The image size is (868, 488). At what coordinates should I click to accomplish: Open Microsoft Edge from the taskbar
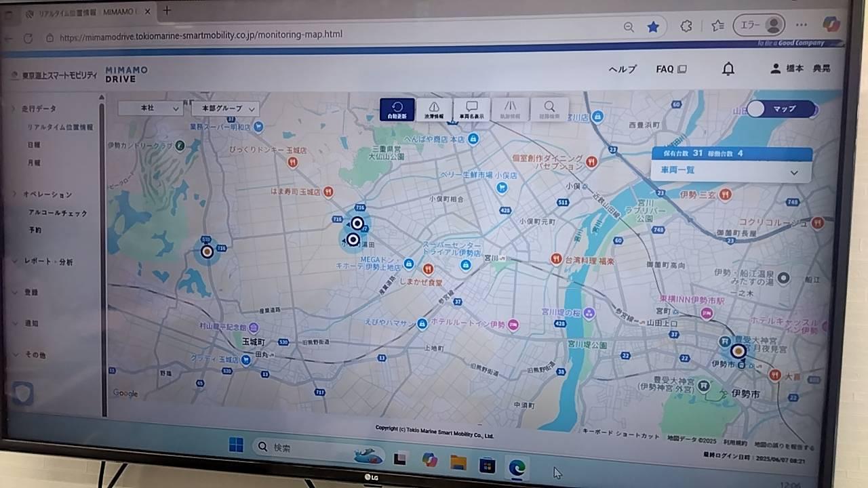(x=517, y=466)
